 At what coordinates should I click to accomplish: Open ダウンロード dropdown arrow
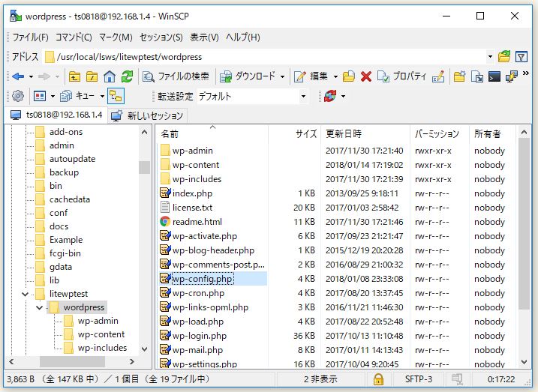coord(282,76)
